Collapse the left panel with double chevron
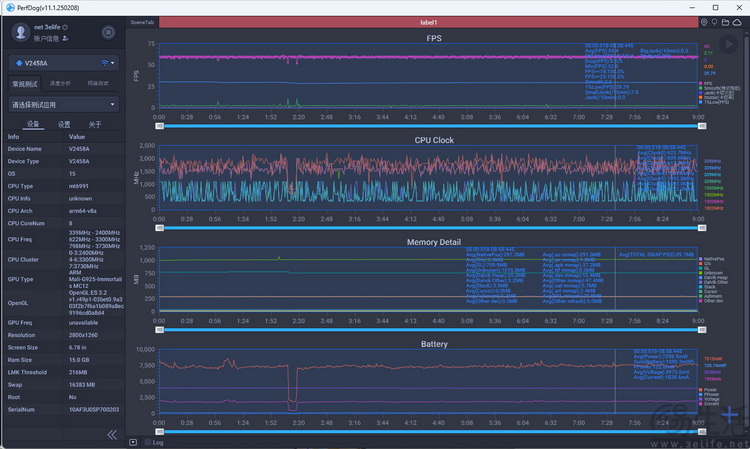 [112, 435]
